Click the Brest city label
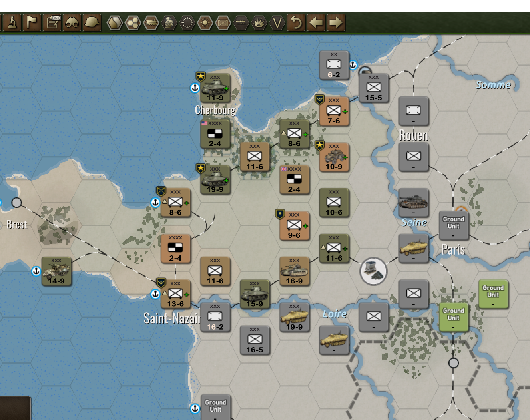This screenshot has width=530, height=420. click(x=17, y=225)
